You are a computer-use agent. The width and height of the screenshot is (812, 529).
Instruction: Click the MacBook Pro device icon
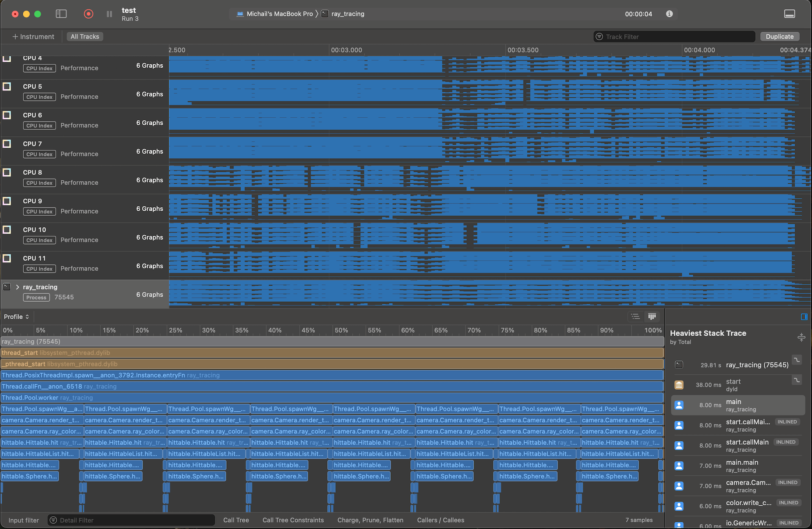click(x=240, y=14)
